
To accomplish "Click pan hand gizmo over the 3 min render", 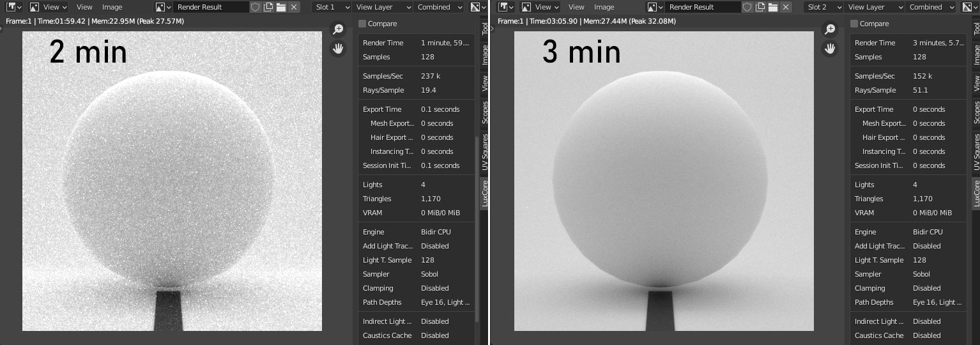I will point(830,49).
